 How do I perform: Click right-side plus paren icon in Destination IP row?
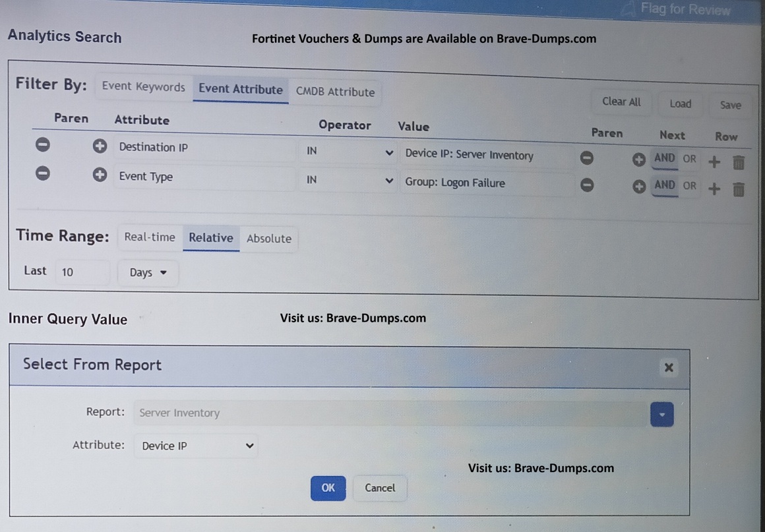[638, 159]
